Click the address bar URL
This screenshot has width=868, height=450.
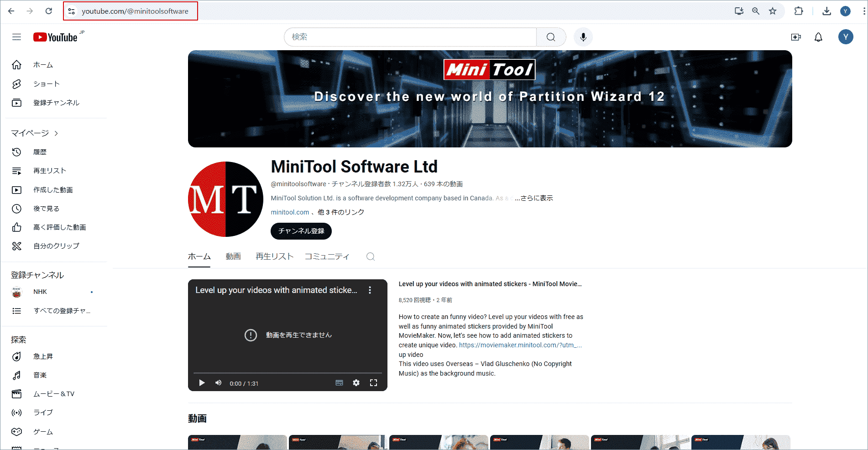135,11
